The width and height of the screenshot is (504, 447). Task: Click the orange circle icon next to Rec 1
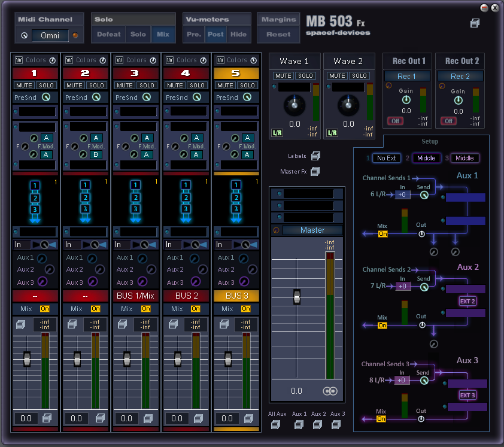pos(388,86)
